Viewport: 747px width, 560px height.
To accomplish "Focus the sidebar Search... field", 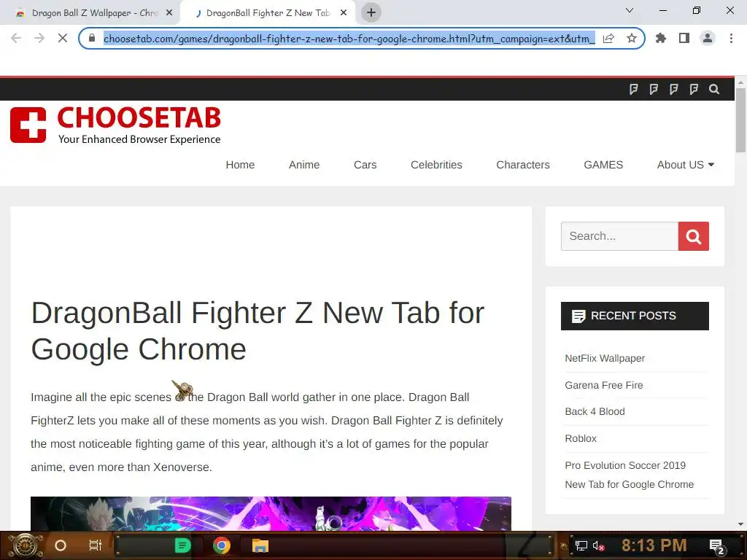I will click(x=619, y=236).
